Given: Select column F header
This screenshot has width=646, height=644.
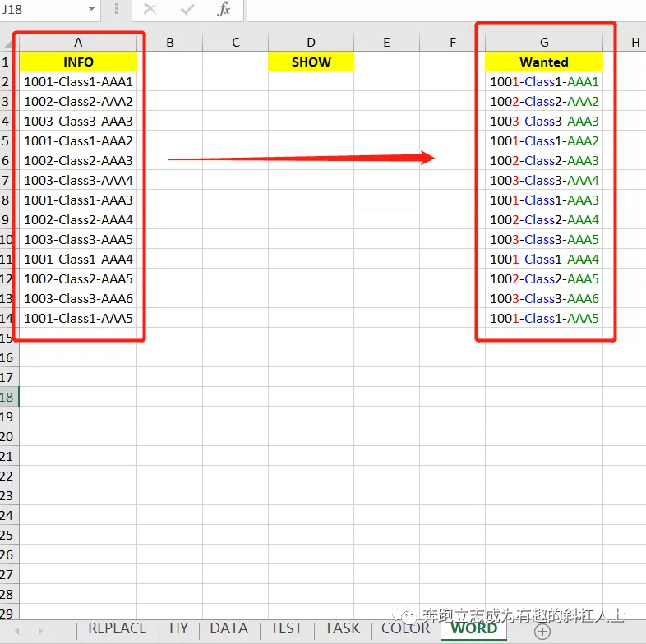Looking at the screenshot, I should pyautogui.click(x=452, y=43).
